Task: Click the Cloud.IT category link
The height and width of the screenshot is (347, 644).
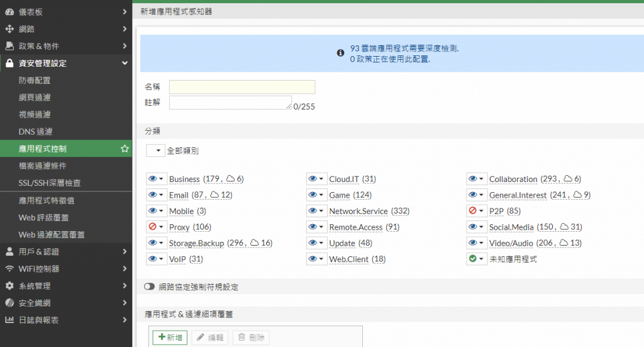Action: pos(344,179)
